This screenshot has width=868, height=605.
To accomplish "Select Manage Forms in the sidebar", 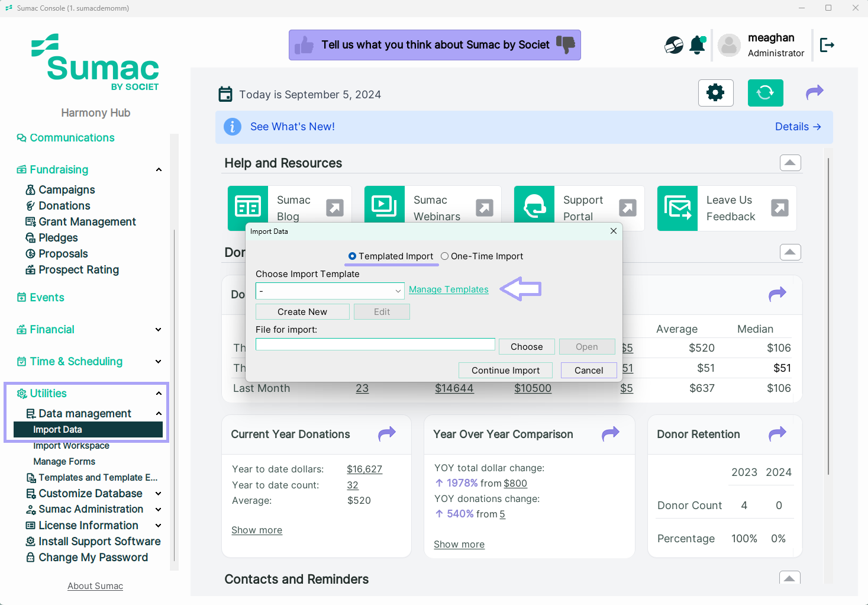I will (x=64, y=462).
